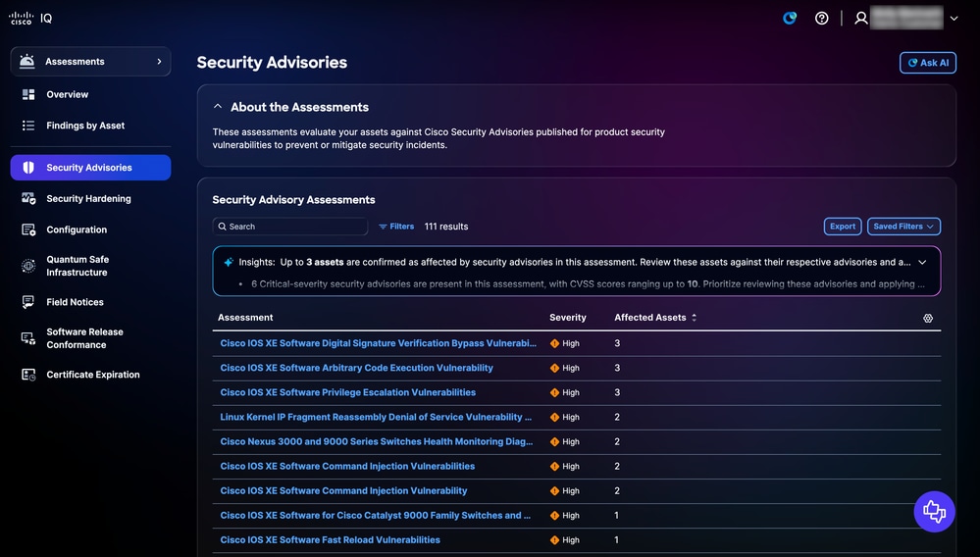Click the 111 results count text

pos(446,227)
